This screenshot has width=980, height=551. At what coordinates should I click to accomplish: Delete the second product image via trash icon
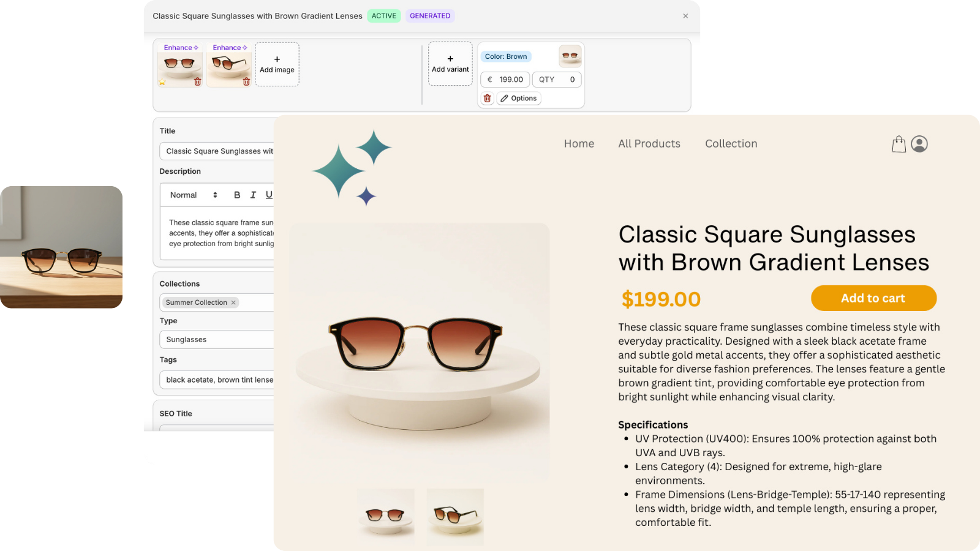(246, 81)
